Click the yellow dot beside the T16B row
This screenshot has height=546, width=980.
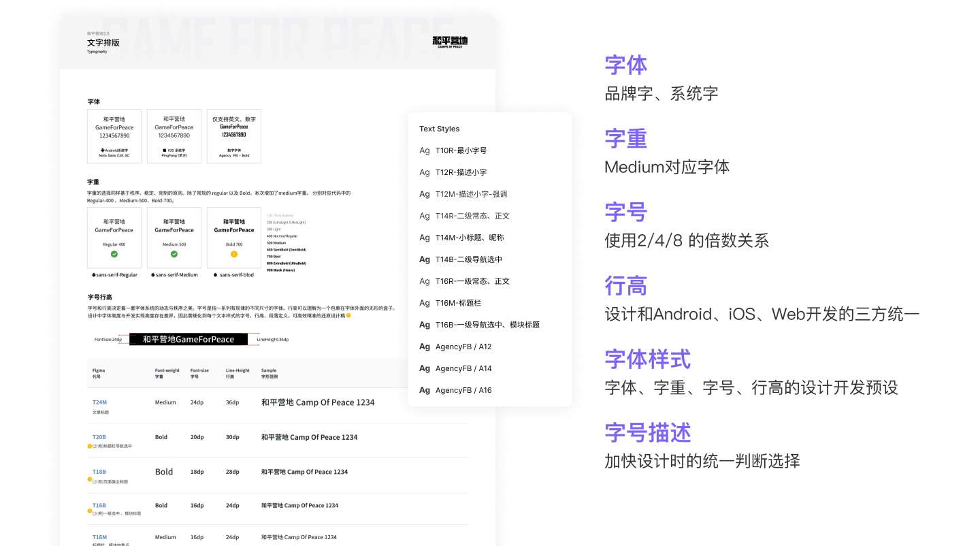click(90, 511)
